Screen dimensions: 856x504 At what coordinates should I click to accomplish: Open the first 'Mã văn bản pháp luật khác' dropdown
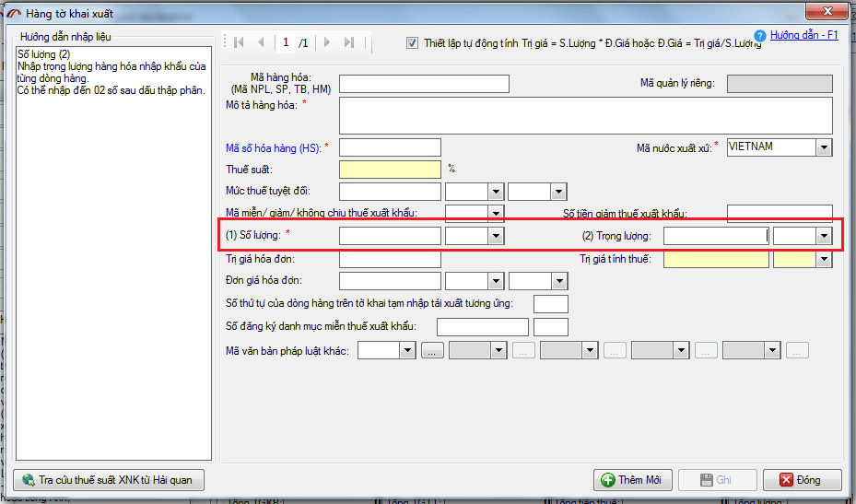[406, 350]
